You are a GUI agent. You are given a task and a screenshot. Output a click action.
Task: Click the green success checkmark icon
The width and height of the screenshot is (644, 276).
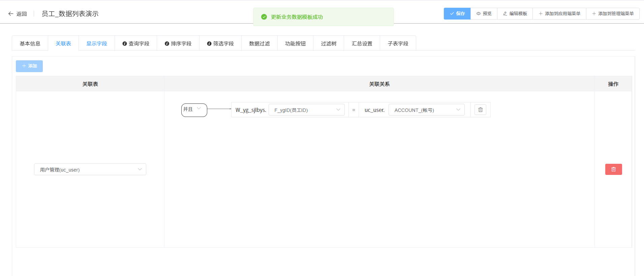coord(264,17)
